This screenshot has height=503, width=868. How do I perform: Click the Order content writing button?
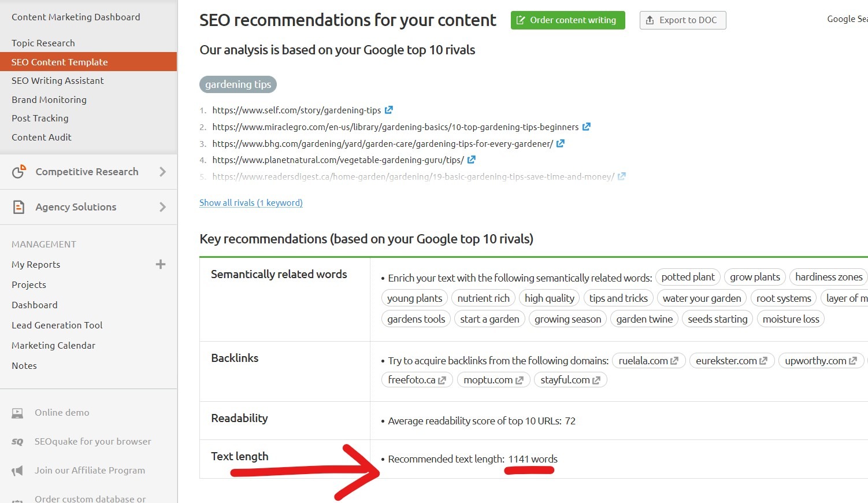568,20
